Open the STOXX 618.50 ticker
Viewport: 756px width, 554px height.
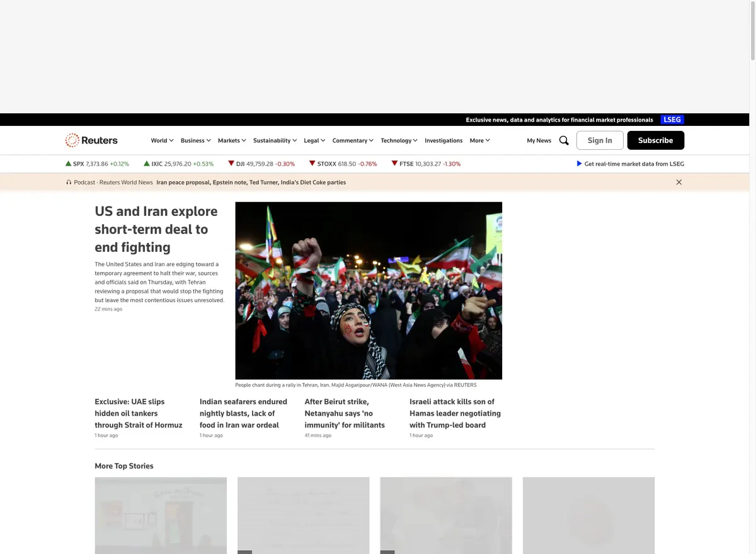(x=343, y=164)
